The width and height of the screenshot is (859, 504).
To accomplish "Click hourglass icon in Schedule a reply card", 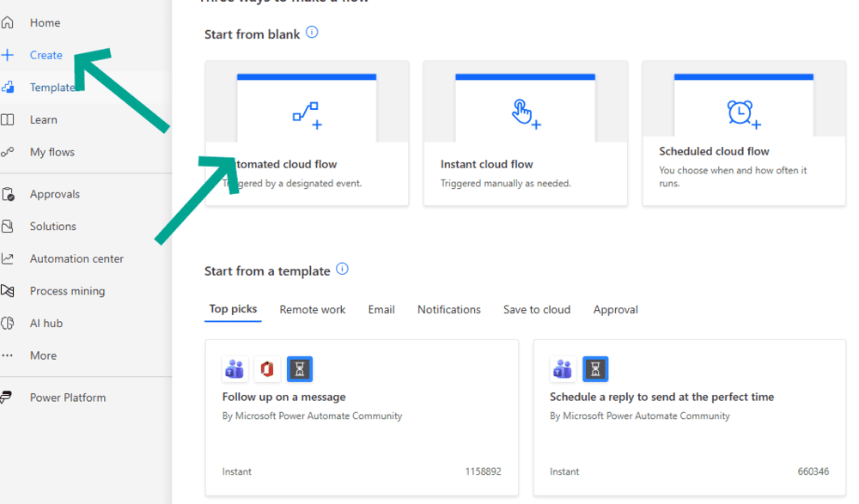I will (595, 369).
